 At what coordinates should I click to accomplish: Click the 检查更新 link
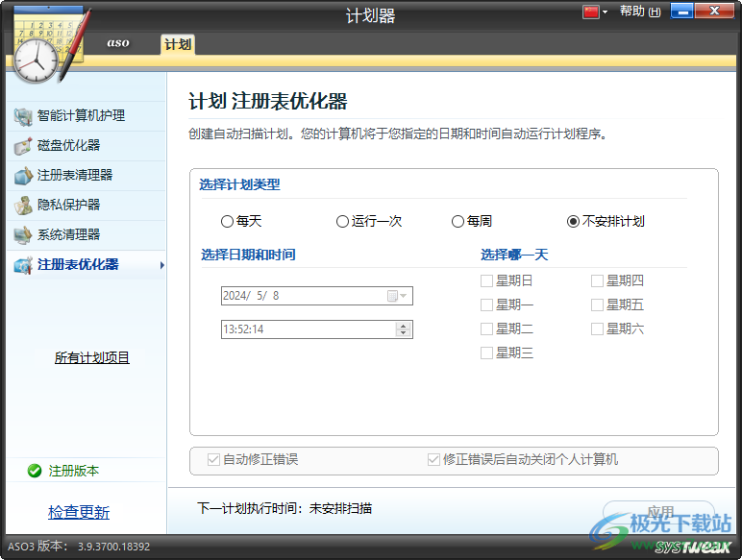79,513
